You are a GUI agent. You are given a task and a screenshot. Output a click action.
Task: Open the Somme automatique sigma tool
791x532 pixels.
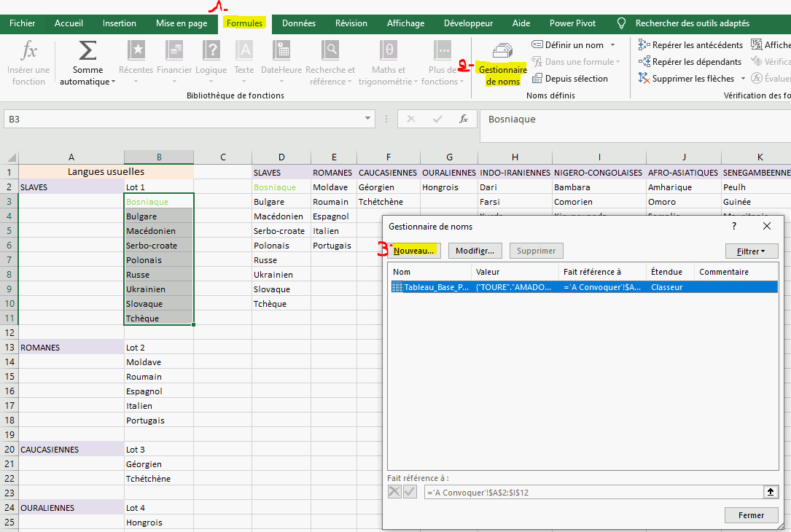point(87,52)
